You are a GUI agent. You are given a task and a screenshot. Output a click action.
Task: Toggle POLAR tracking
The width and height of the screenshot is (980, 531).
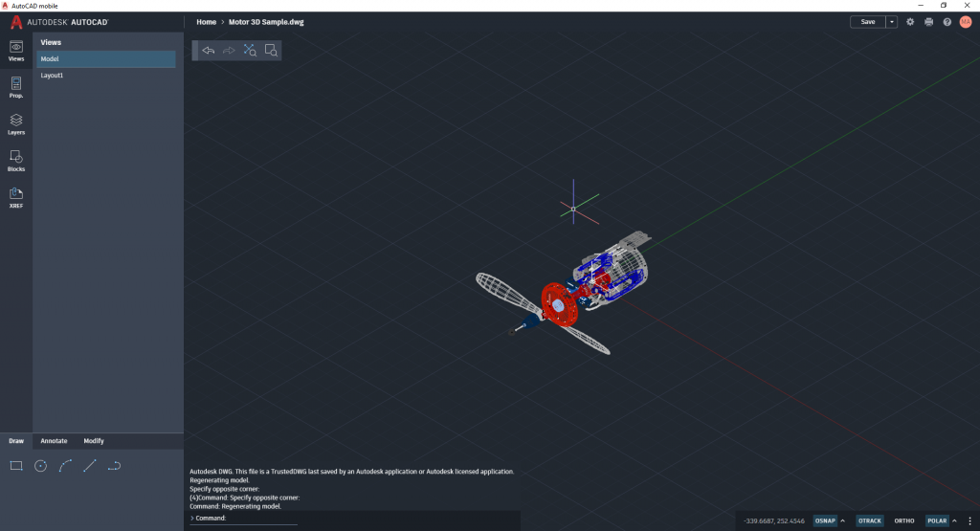[937, 521]
